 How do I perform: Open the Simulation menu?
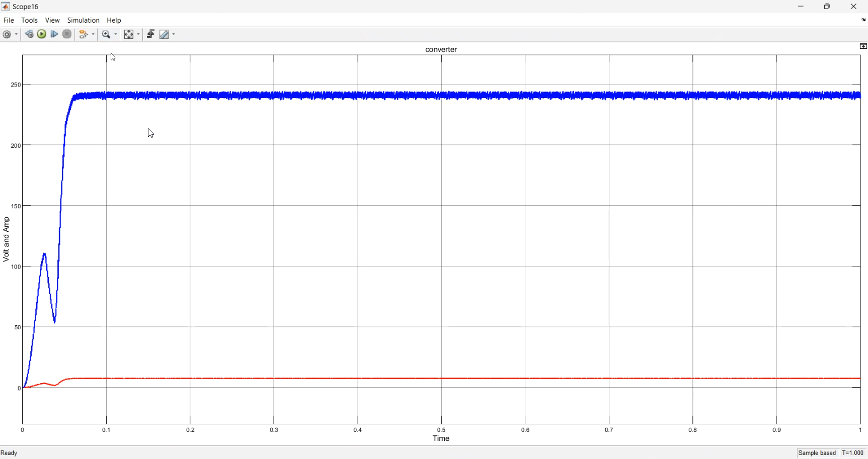(x=83, y=20)
